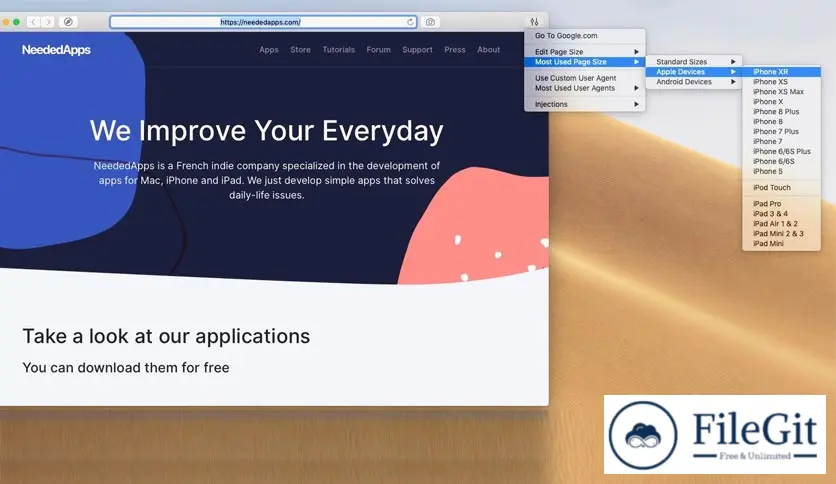Choose iPhone XS Max size
Viewport: 836px width, 484px height.
click(x=782, y=92)
